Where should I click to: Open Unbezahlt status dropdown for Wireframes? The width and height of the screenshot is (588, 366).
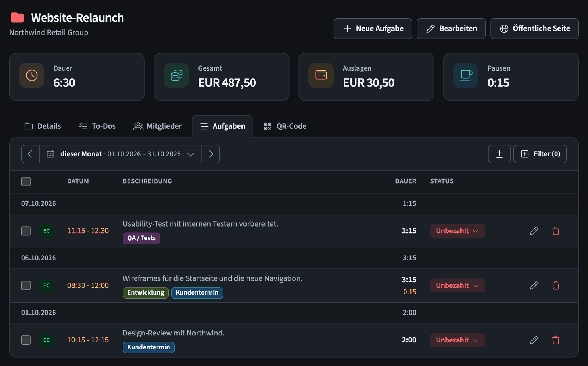click(458, 285)
